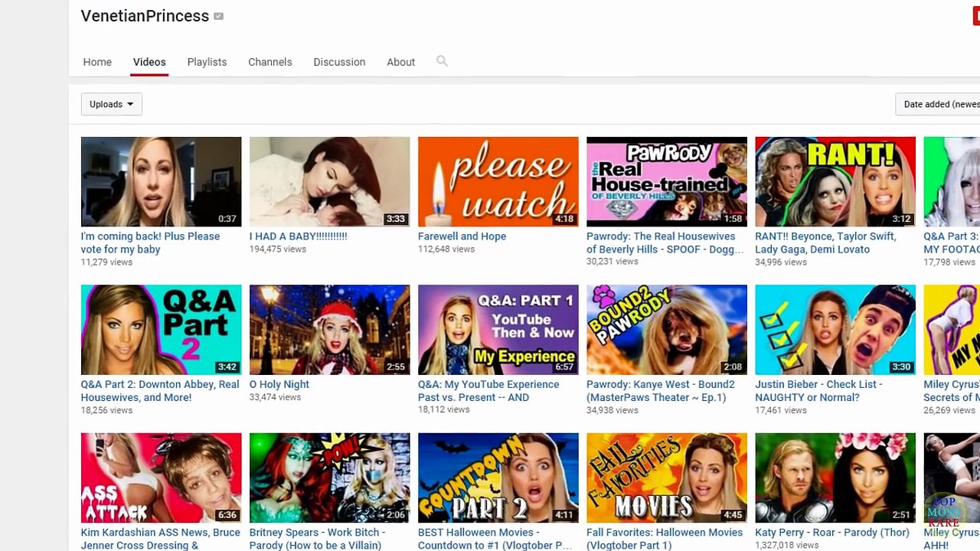Image resolution: width=980 pixels, height=551 pixels.
Task: Open the Uploads dropdown
Action: (111, 104)
